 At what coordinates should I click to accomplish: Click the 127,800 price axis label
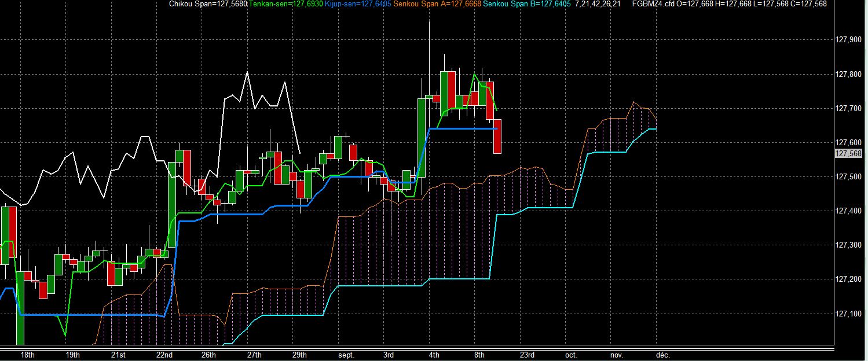[849, 74]
